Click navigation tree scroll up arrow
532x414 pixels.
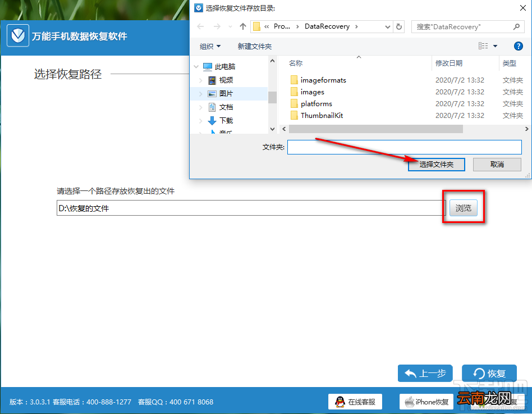(272, 61)
